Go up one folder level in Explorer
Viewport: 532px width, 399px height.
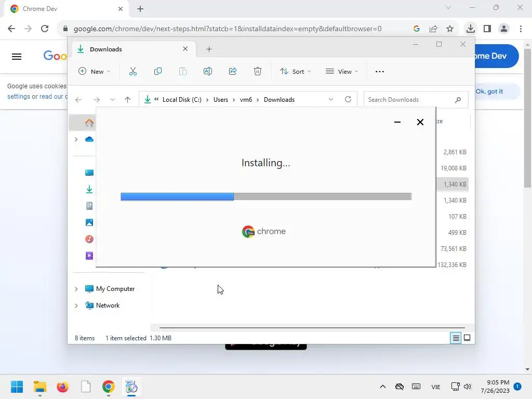(127, 100)
